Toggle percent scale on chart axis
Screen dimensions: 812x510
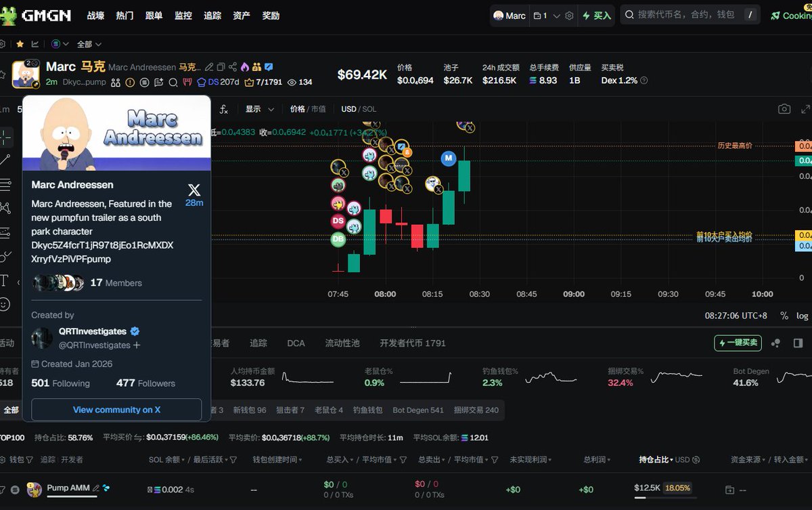click(x=784, y=316)
